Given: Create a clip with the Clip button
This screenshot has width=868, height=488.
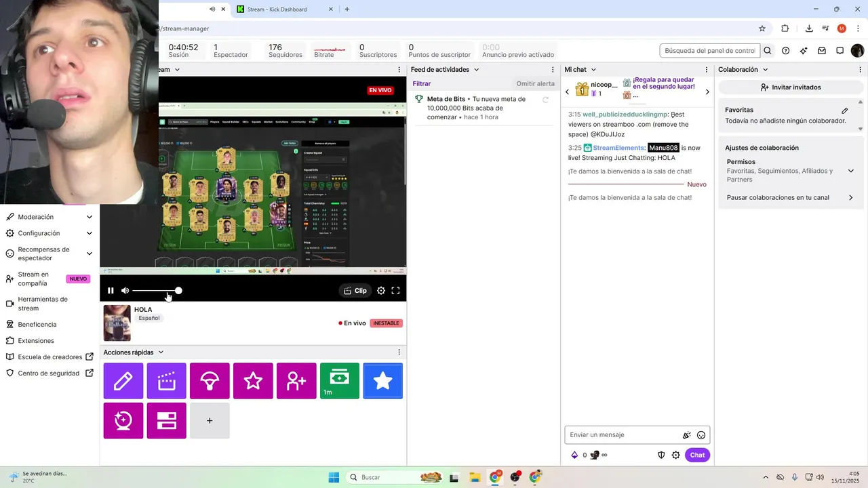Looking at the screenshot, I should (355, 291).
